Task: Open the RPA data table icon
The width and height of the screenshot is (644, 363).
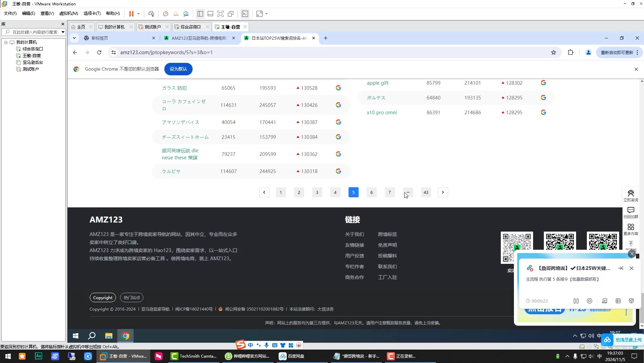Action: pyautogui.click(x=618, y=301)
